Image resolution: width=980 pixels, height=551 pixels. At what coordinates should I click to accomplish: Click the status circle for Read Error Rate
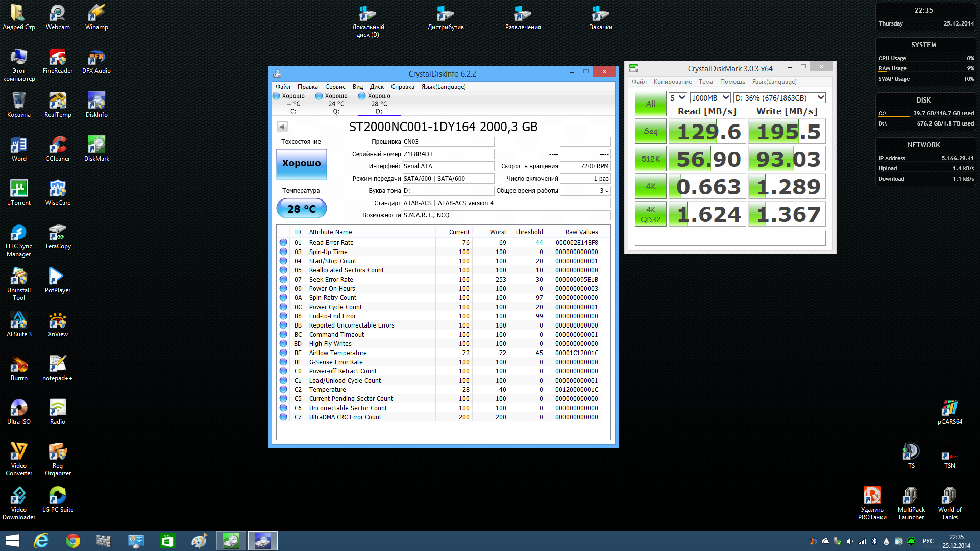283,243
